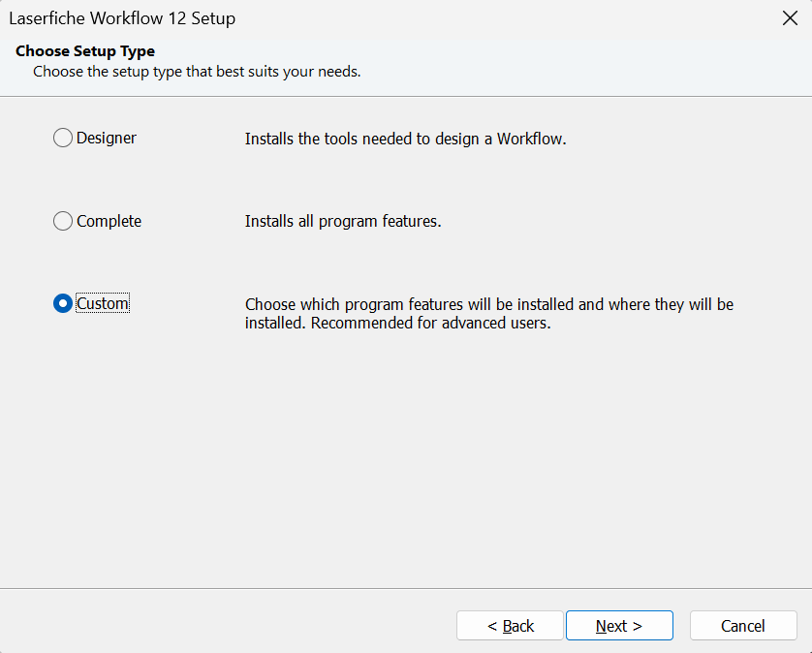
Task: Click the selected Custom radio button circle
Action: click(x=63, y=304)
